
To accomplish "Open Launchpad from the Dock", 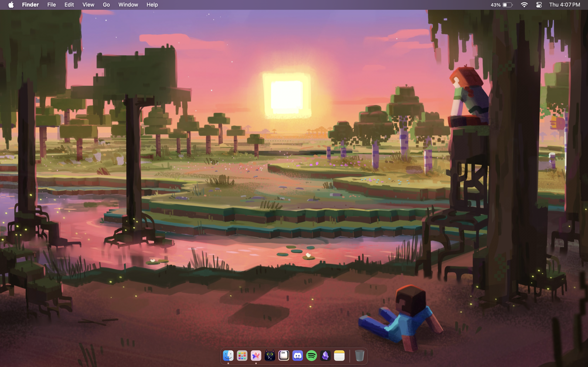I will tap(242, 356).
